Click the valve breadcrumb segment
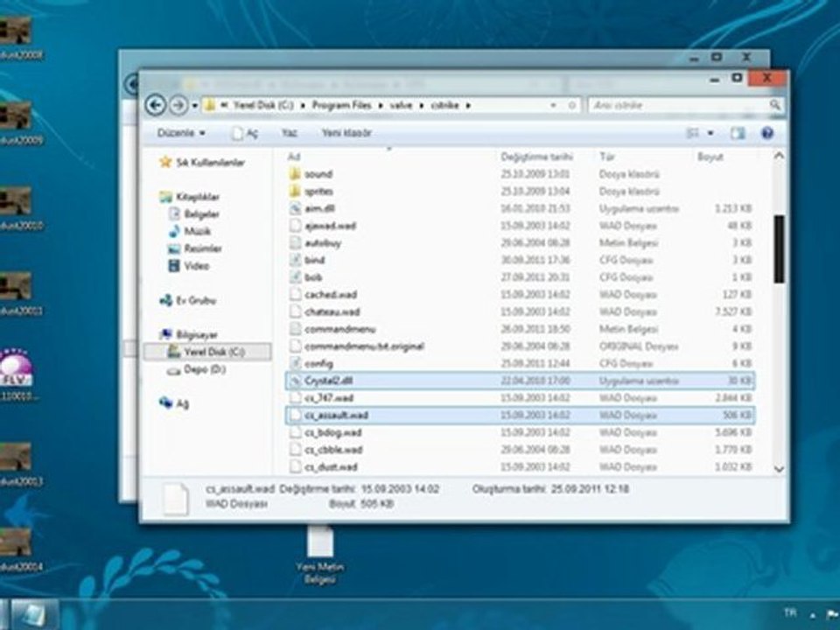840x630 pixels. click(x=401, y=106)
